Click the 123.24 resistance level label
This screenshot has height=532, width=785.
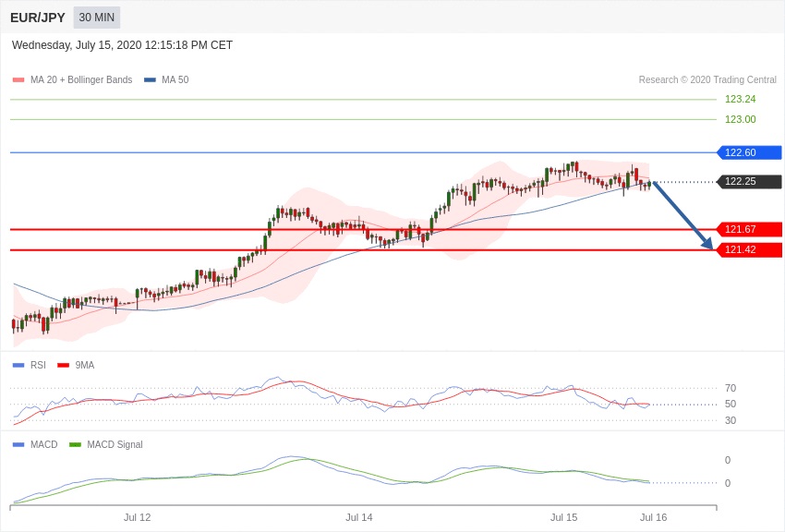click(x=740, y=99)
